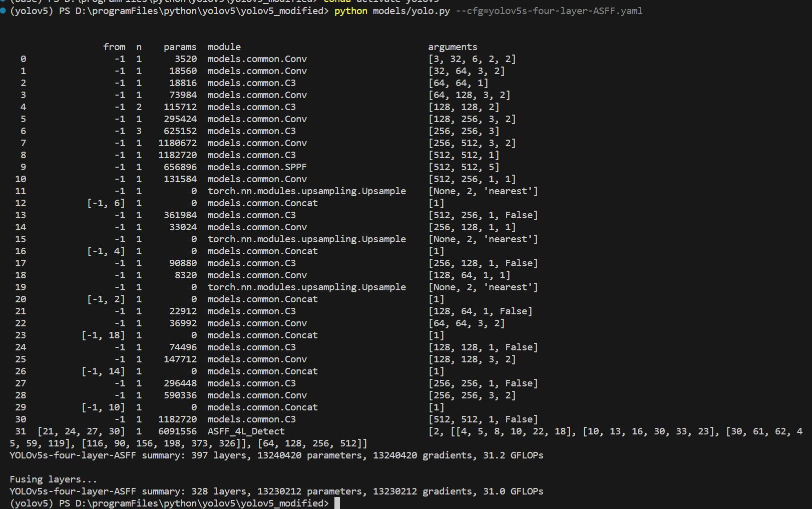
Task: Click the params value 131584
Action: (x=180, y=179)
